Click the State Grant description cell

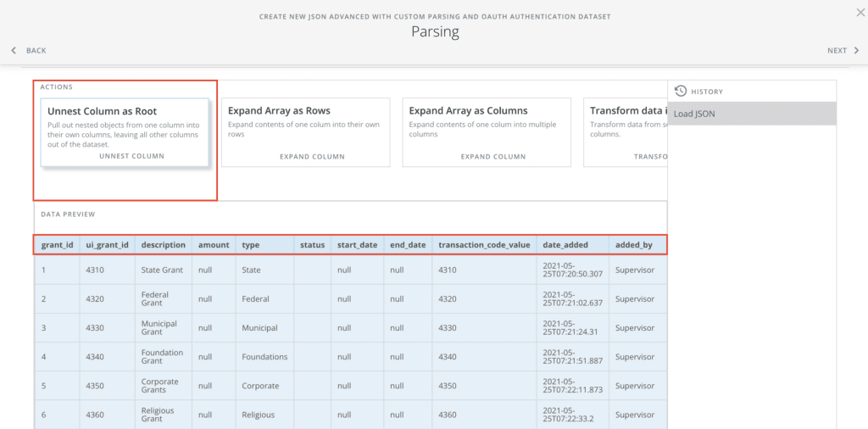[x=164, y=270]
